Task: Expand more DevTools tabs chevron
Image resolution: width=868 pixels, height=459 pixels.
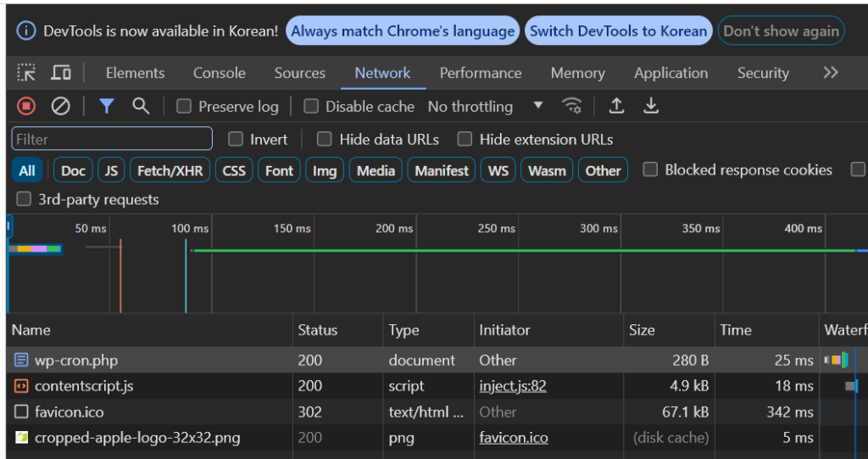Action: 831,73
